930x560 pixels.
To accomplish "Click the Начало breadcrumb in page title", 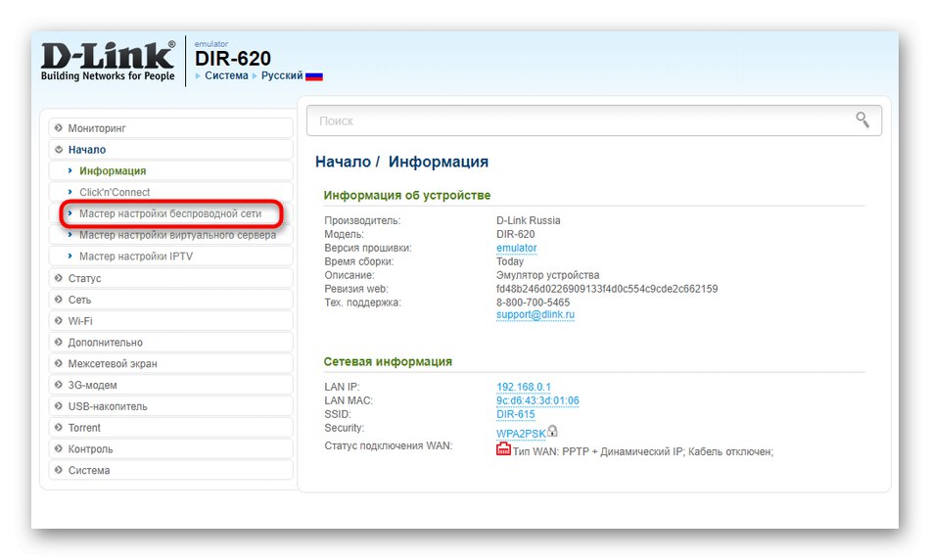I will point(343,162).
